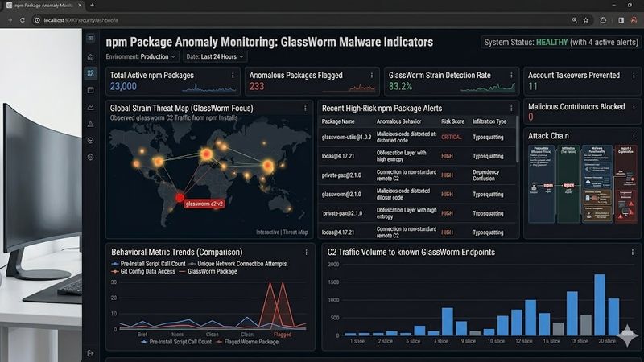Click the logout icon at sidebar bottom
644x362 pixels.
pos(91,353)
